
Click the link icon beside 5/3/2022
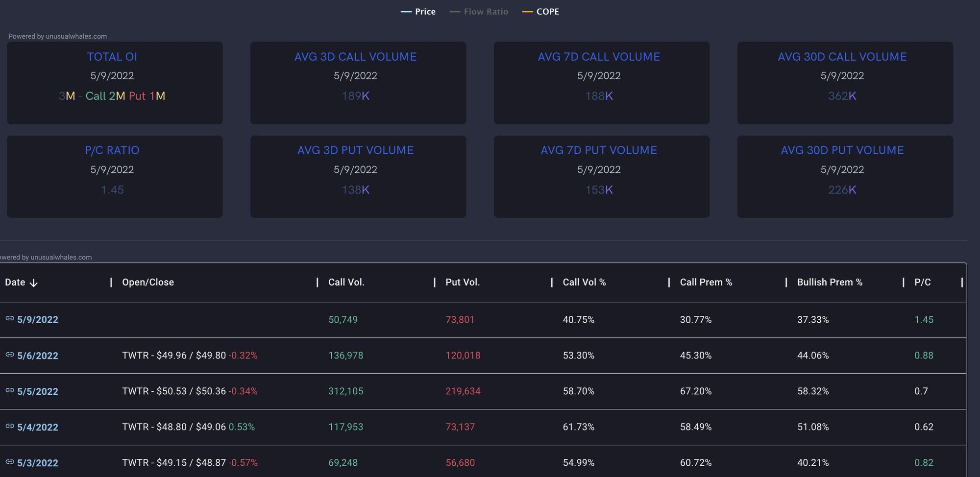9,462
